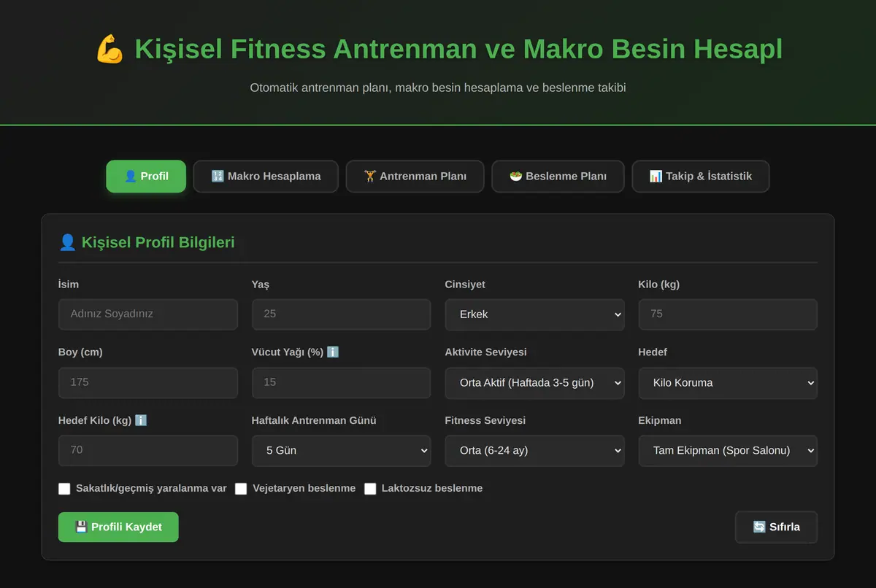Focus the İsim input field
Viewport: 876px width, 588px height.
(148, 314)
